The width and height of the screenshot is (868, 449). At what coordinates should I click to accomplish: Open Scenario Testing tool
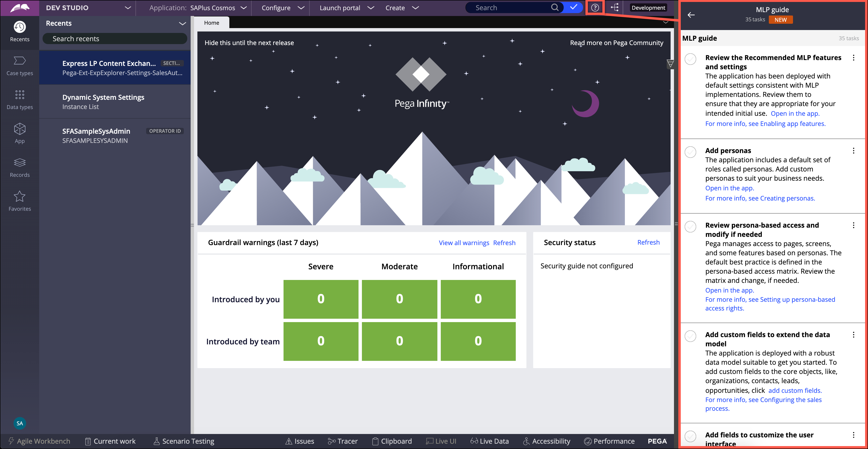coord(184,441)
